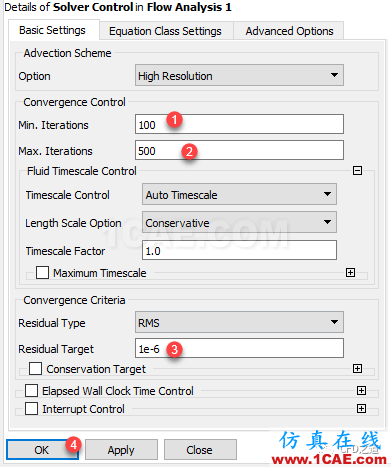Select the Residual Target input field

pos(239,348)
